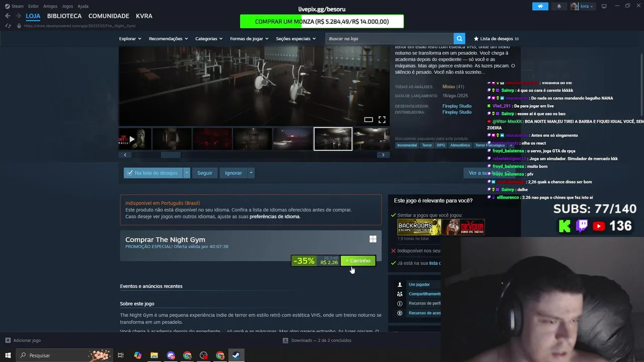
Task: Click the -35% discount badge
Action: [304, 261]
